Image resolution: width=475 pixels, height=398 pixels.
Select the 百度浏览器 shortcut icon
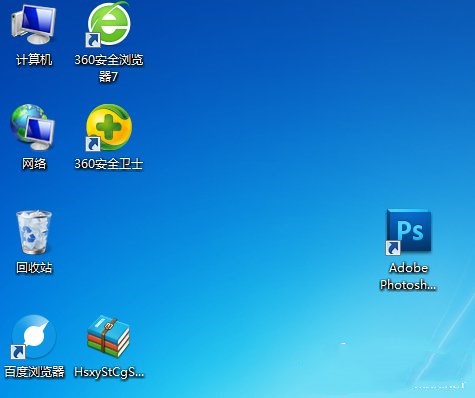34,337
